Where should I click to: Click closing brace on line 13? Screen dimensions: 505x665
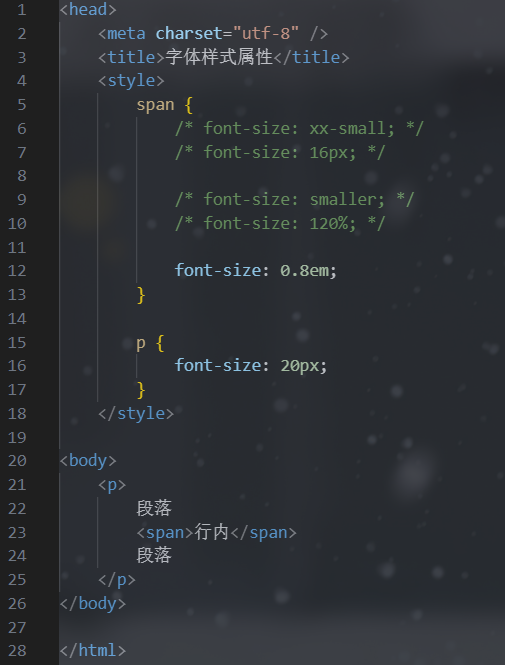[x=141, y=295]
